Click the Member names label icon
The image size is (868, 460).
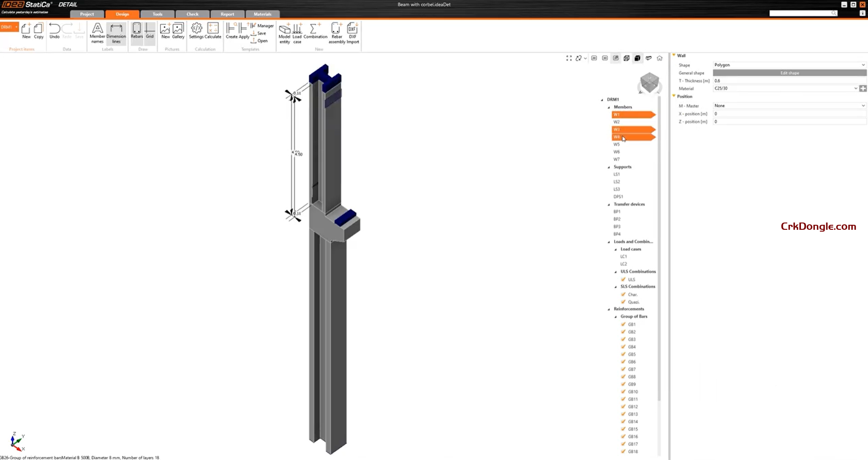point(97,33)
